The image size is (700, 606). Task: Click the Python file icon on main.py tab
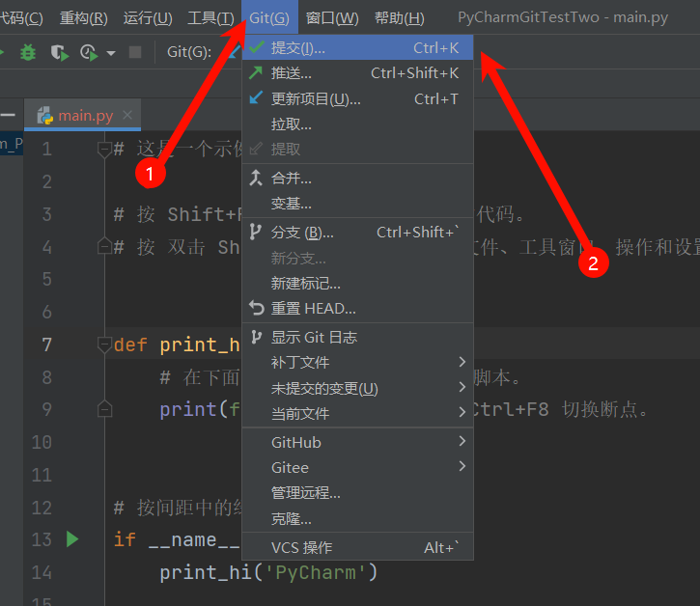click(45, 116)
